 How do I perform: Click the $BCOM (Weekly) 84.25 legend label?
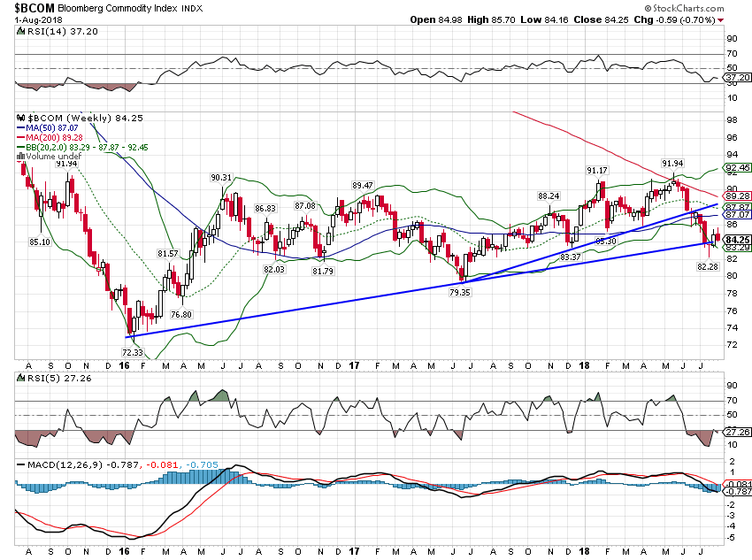point(85,118)
